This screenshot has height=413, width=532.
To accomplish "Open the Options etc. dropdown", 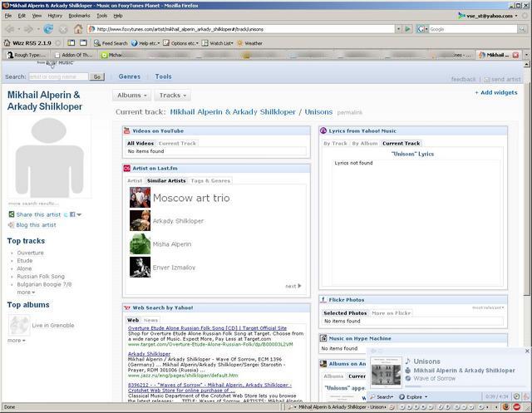I will click(181, 43).
